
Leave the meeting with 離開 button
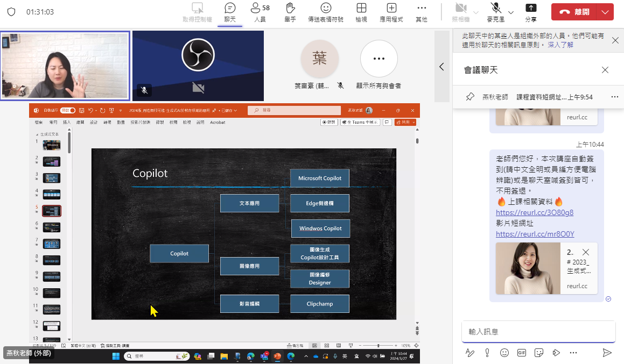click(574, 12)
